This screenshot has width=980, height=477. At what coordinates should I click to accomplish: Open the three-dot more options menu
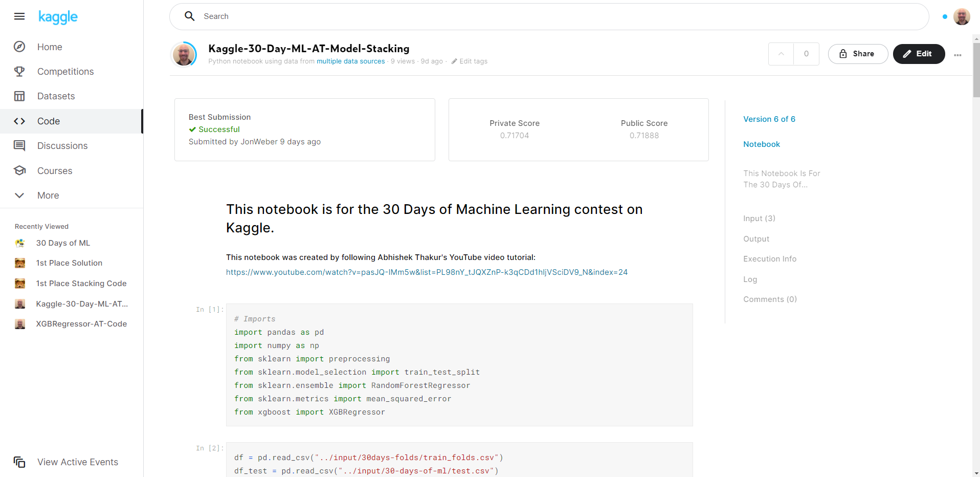[957, 55]
